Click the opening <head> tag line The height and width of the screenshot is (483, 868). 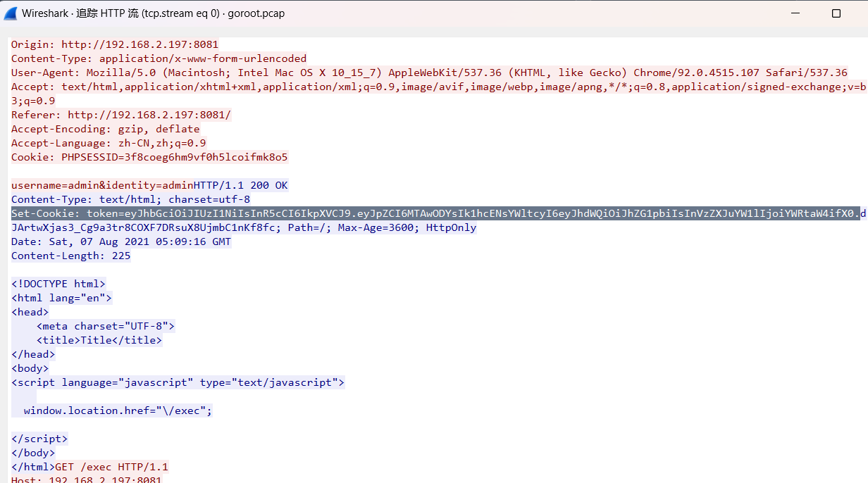(30, 312)
